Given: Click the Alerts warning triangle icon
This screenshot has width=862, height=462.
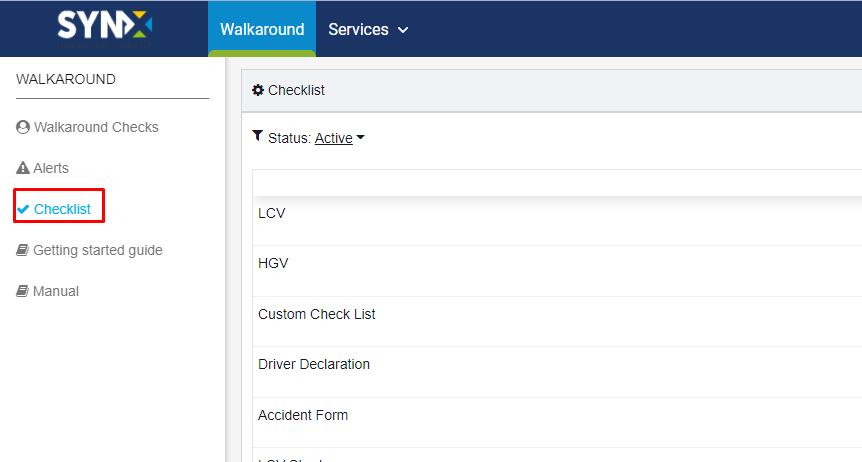Looking at the screenshot, I should (x=23, y=168).
